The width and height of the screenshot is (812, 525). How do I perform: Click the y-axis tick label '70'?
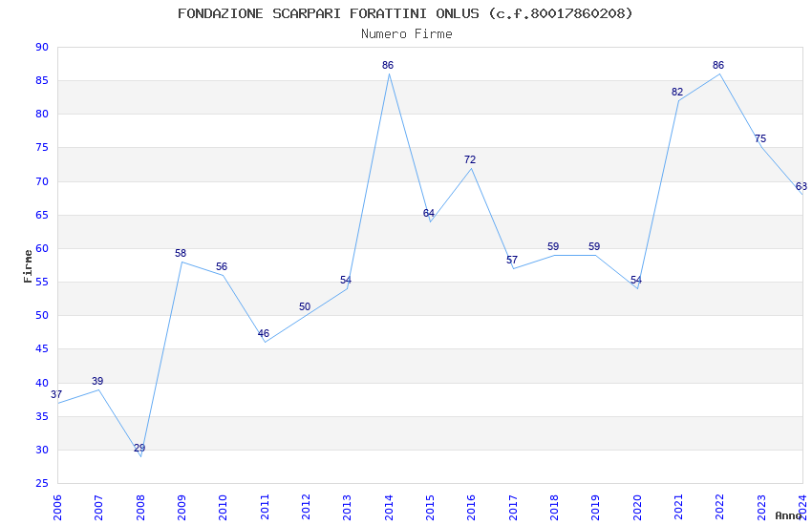click(x=42, y=181)
